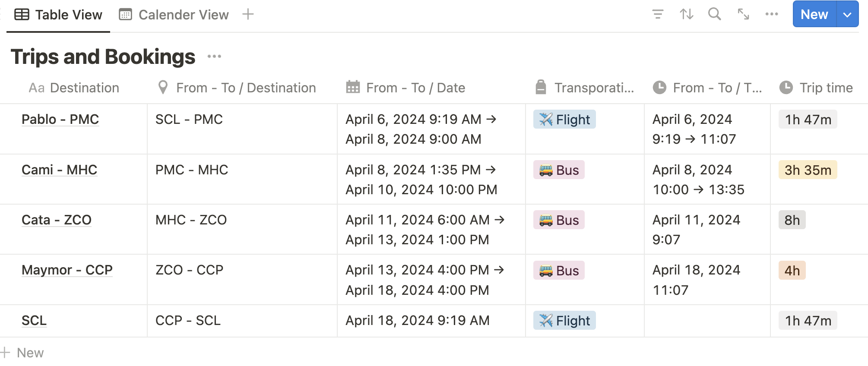
Task: Click the expand full-page arrows icon
Action: click(743, 14)
